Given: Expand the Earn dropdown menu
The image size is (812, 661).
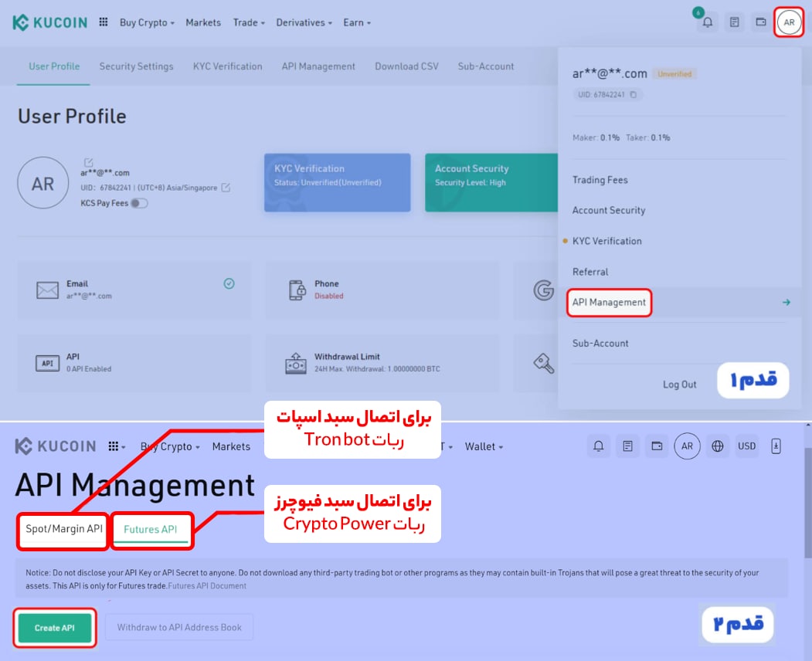Looking at the screenshot, I should [x=357, y=22].
